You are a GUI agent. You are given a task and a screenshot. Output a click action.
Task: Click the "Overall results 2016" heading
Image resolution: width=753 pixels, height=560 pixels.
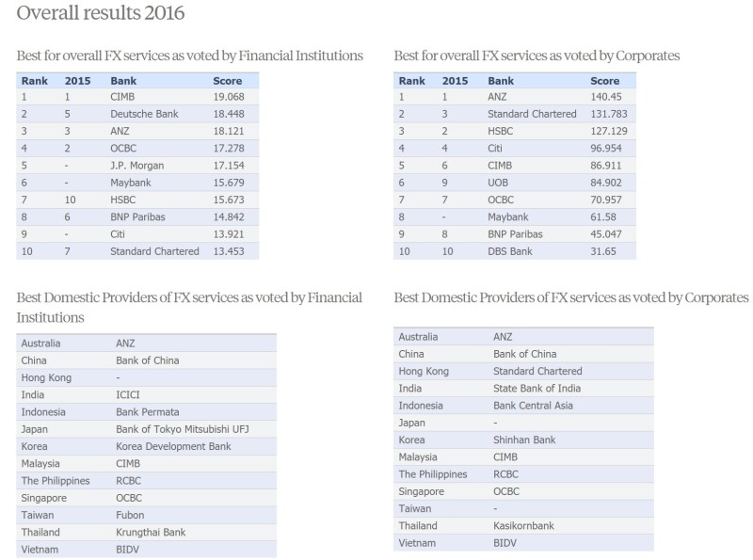[101, 13]
